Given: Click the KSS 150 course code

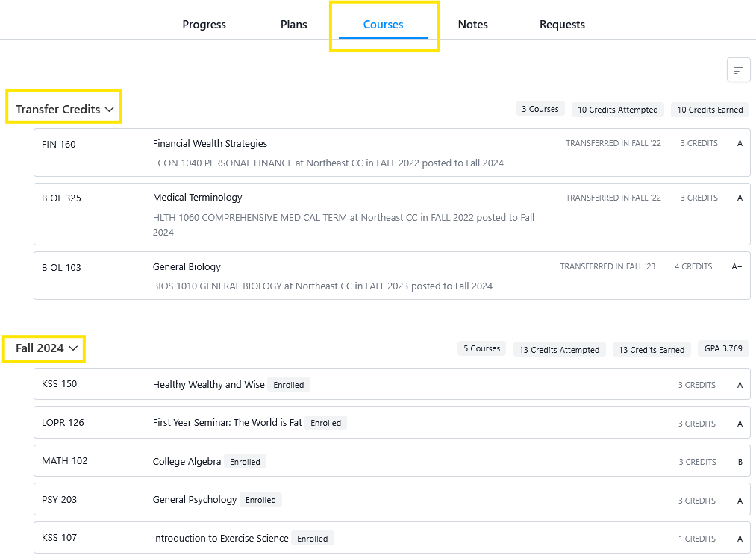Looking at the screenshot, I should point(59,384).
